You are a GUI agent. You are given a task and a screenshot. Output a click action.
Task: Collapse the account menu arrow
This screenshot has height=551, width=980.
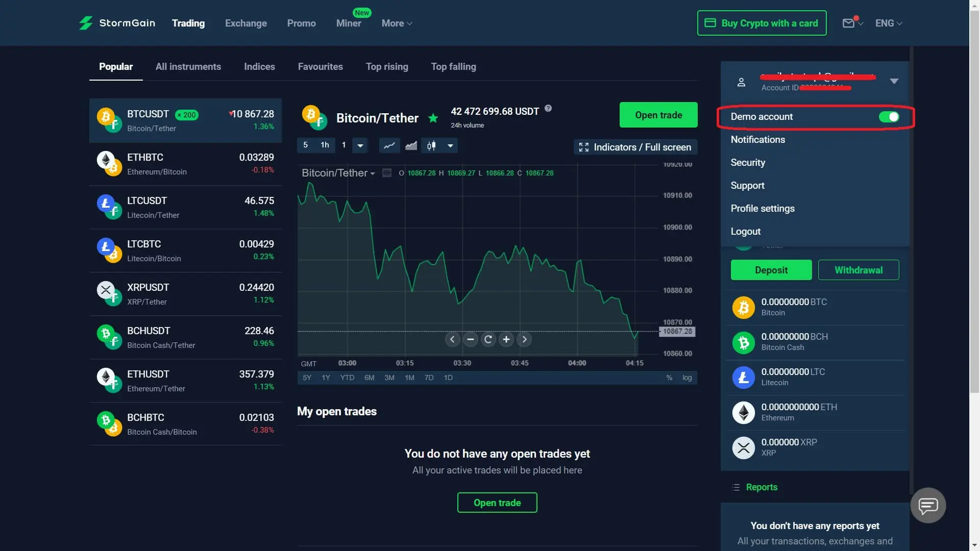pyautogui.click(x=894, y=81)
